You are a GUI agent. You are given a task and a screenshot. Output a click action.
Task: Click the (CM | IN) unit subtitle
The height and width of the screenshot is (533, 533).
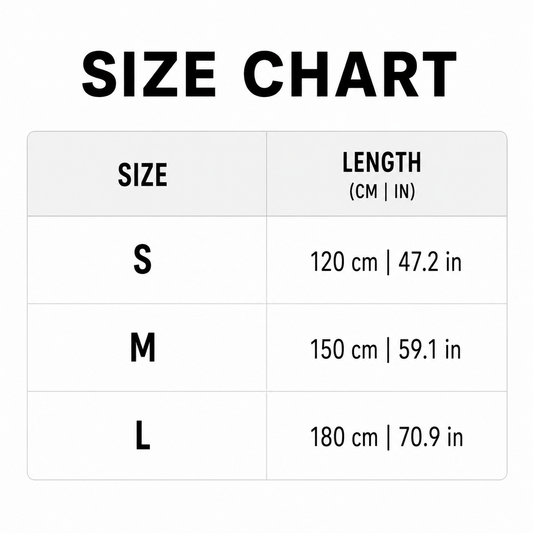(382, 192)
